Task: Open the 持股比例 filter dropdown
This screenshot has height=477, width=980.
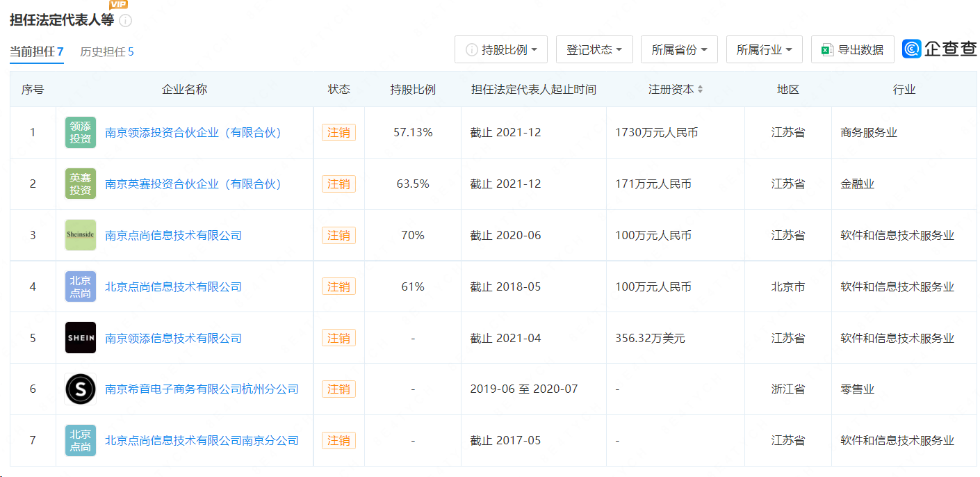Action: 501,50
